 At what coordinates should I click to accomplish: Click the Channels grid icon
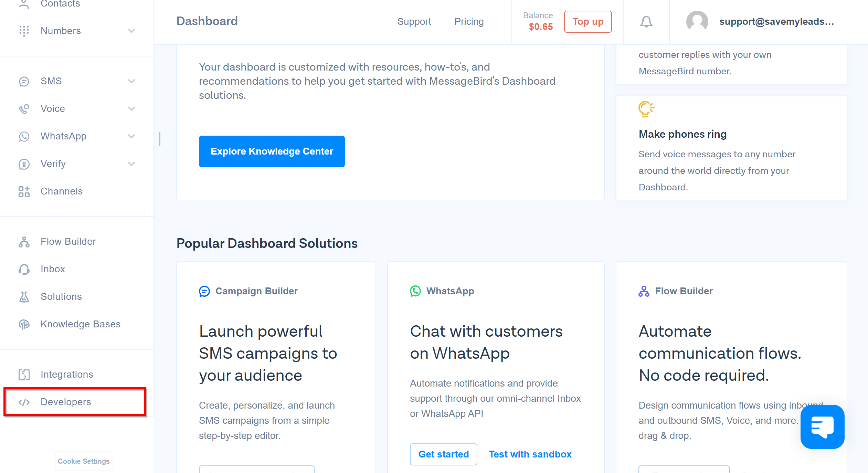click(x=24, y=191)
